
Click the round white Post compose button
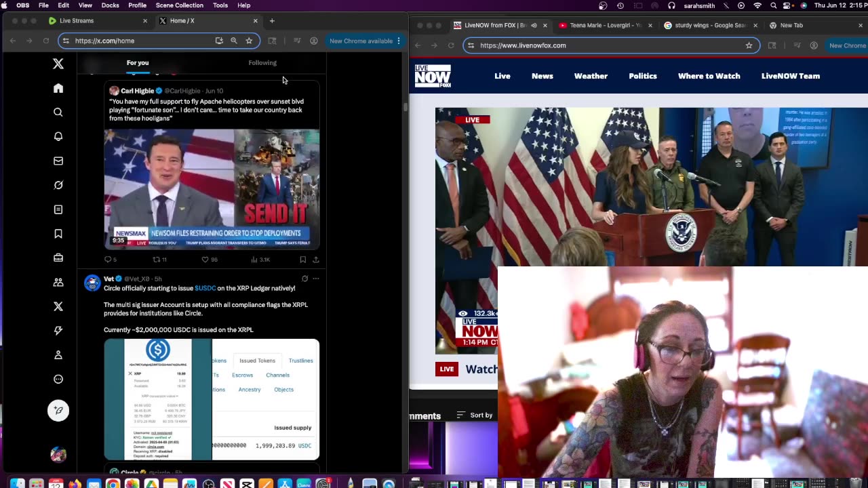tap(58, 410)
